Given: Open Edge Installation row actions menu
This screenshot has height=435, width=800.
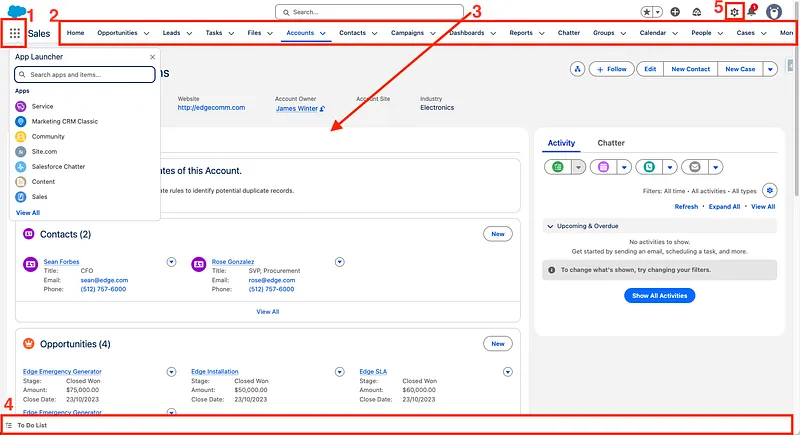Looking at the screenshot, I should [340, 372].
